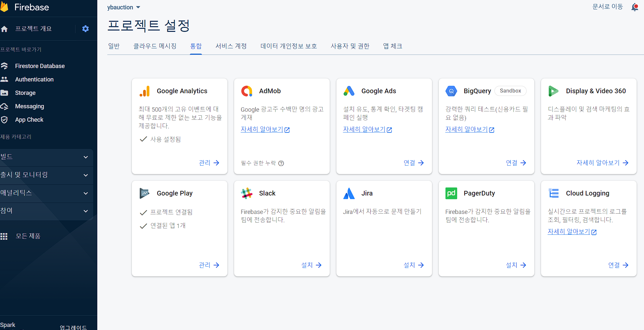The width and height of the screenshot is (644, 330).
Task: Click 설치 on Slack card
Action: point(311,265)
